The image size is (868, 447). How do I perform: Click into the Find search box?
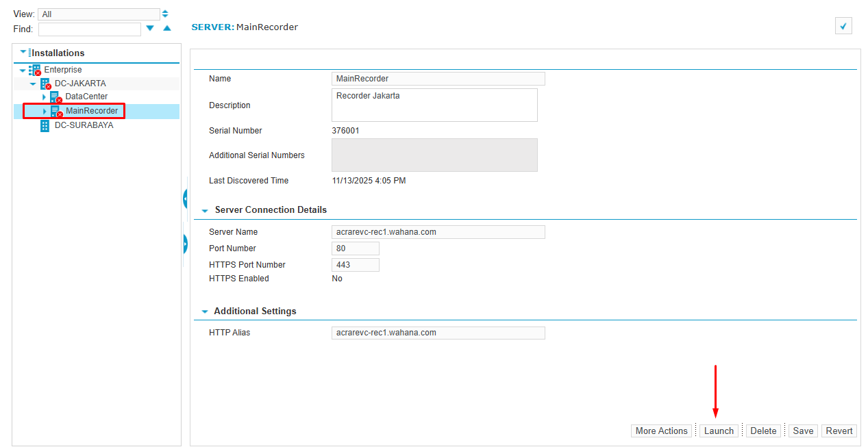tap(90, 29)
